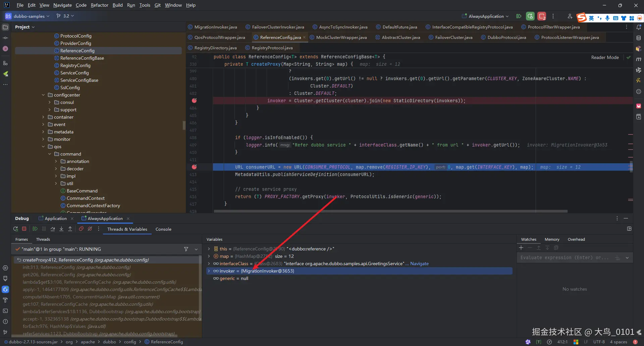This screenshot has height=346, width=644.
Task: Open Structure tool window from left stripe
Action: click(x=5, y=63)
